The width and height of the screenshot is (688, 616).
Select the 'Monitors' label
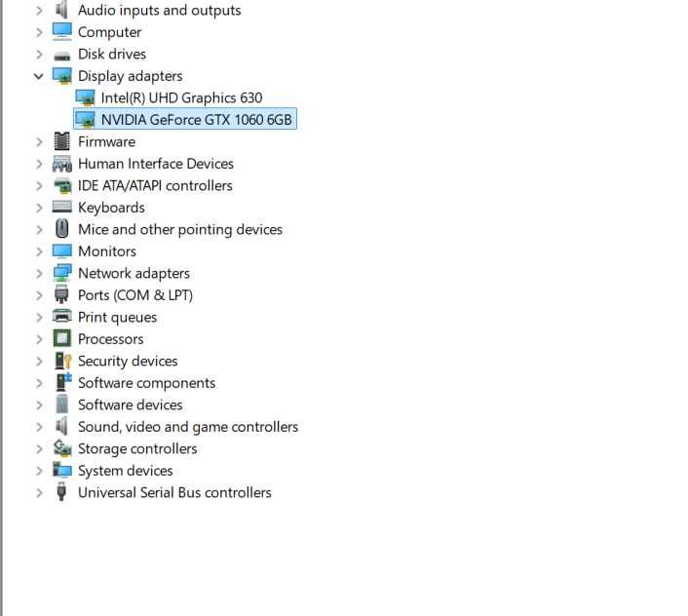tap(107, 250)
